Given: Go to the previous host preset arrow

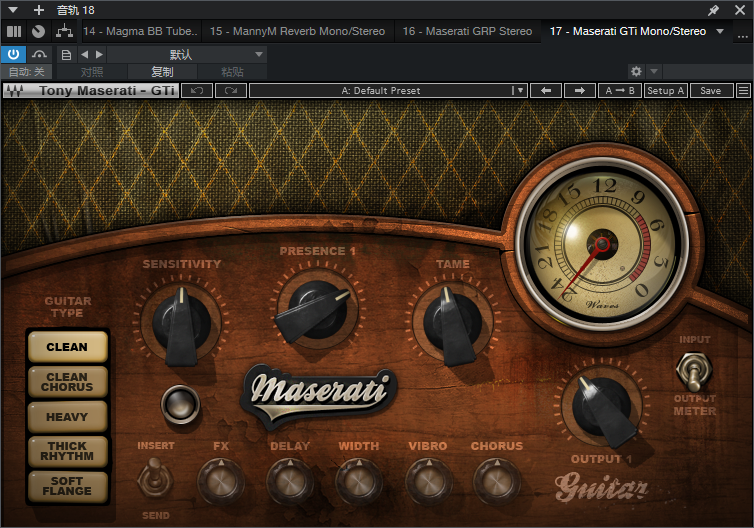Looking at the screenshot, I should (85, 54).
